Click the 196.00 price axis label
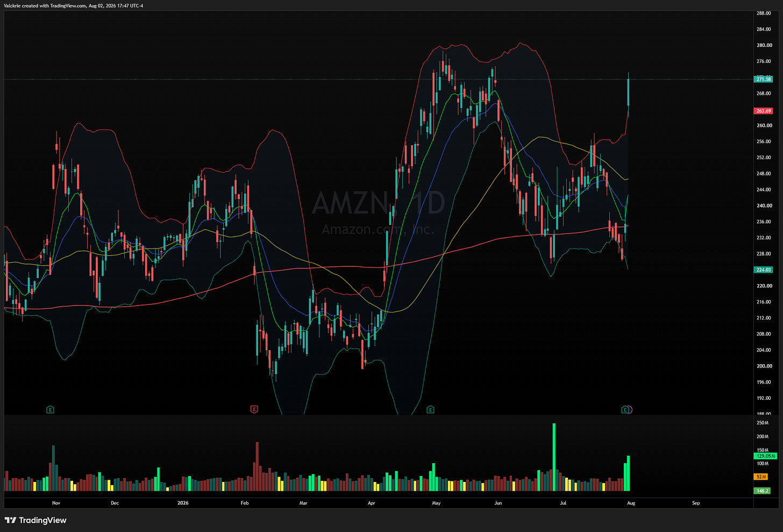This screenshot has width=783, height=532. pyautogui.click(x=764, y=382)
